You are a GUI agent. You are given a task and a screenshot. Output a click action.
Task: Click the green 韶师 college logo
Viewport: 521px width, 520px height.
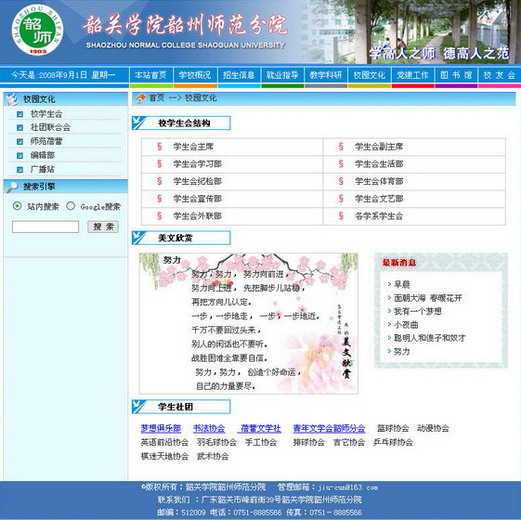point(37,30)
